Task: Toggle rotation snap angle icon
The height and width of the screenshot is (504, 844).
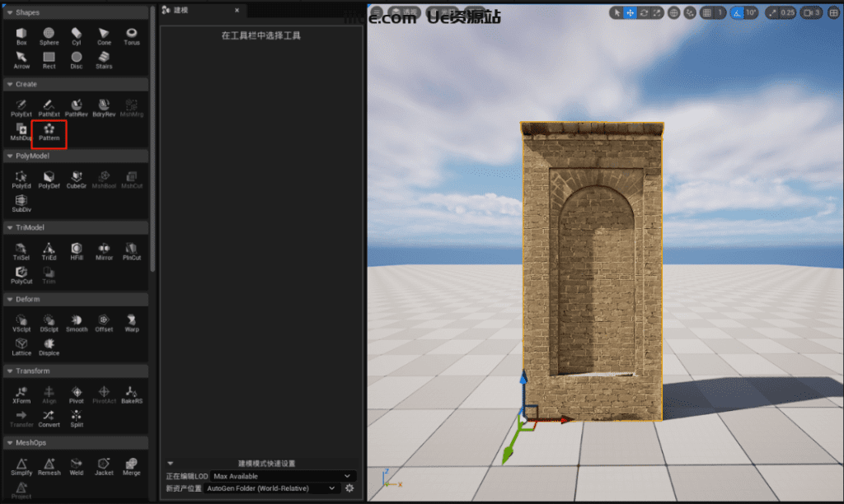Action: 738,12
